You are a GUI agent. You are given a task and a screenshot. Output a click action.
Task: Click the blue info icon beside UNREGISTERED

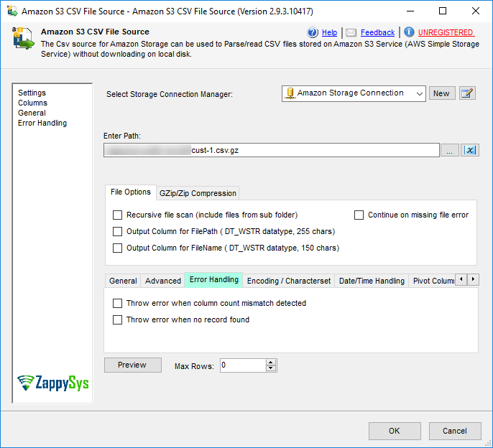click(x=409, y=32)
